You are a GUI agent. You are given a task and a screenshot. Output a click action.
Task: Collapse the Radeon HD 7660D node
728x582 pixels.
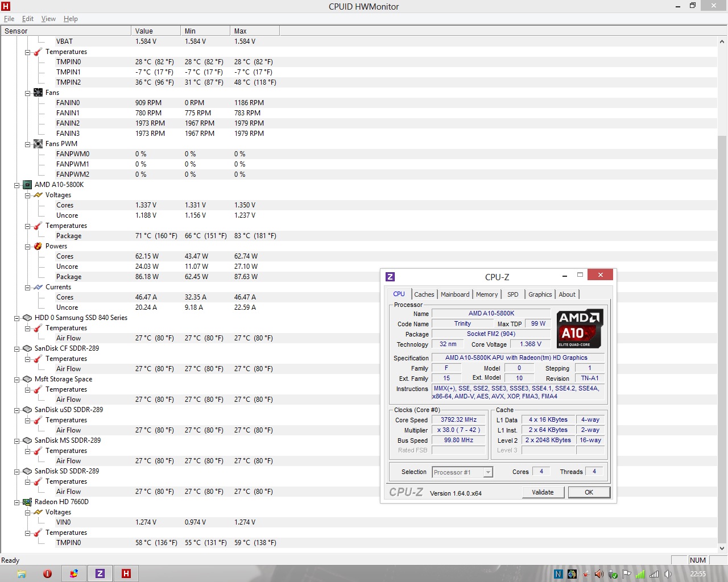(16, 502)
